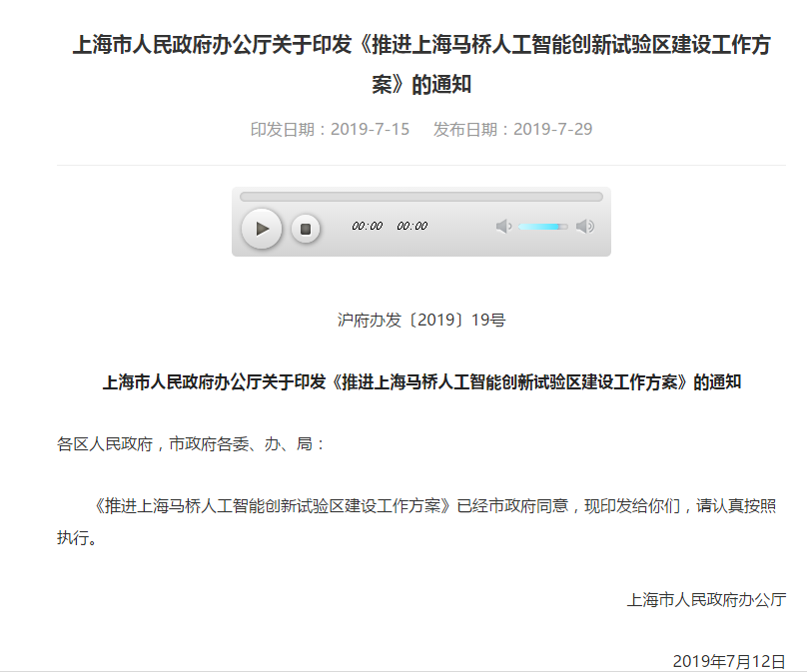
Task: Mute audio with the low-volume speaker icon
Action: click(x=503, y=227)
